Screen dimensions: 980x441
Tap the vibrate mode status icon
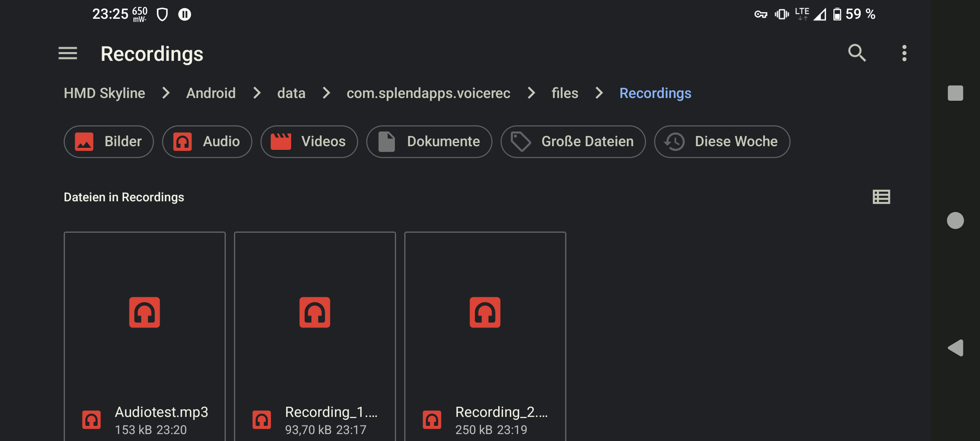click(x=782, y=14)
